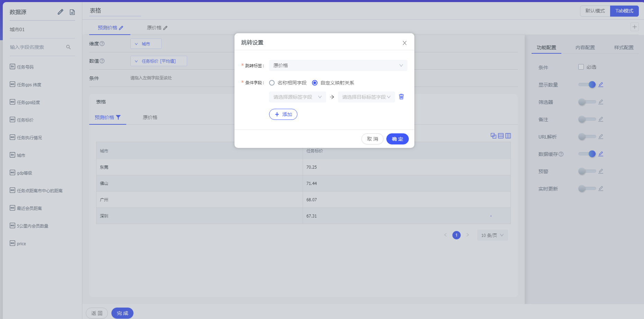Expand the 10 条/页 page size selector
The height and width of the screenshot is (319, 644).
click(492, 235)
